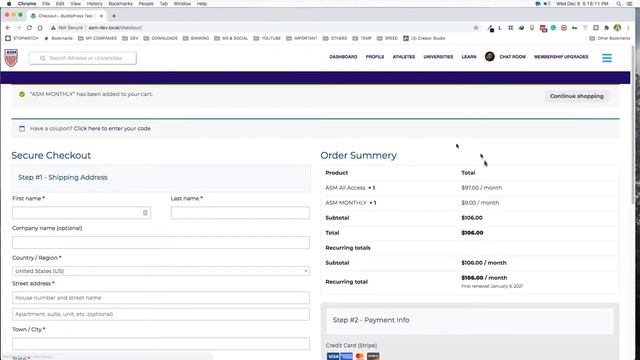Click the Town / City input
Viewport: 640px width, 360px height.
point(161,344)
